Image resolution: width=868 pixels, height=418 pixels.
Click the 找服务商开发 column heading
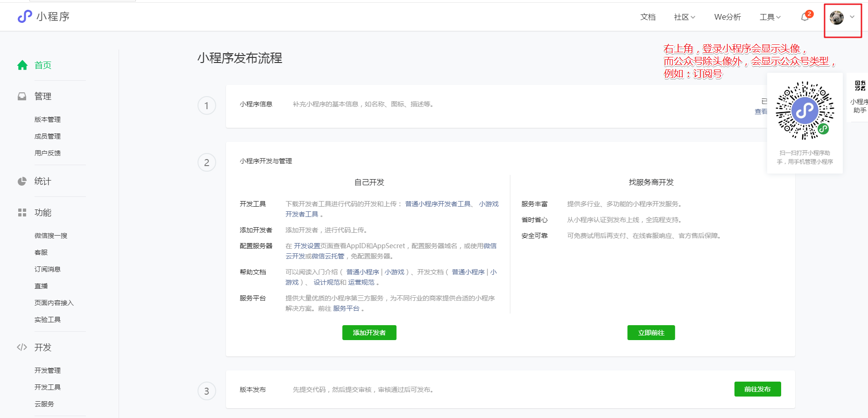(x=651, y=182)
